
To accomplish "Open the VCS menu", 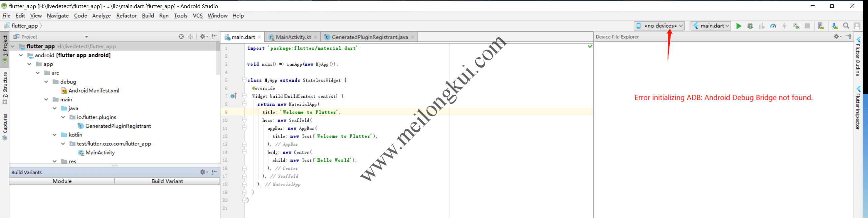I will (198, 15).
